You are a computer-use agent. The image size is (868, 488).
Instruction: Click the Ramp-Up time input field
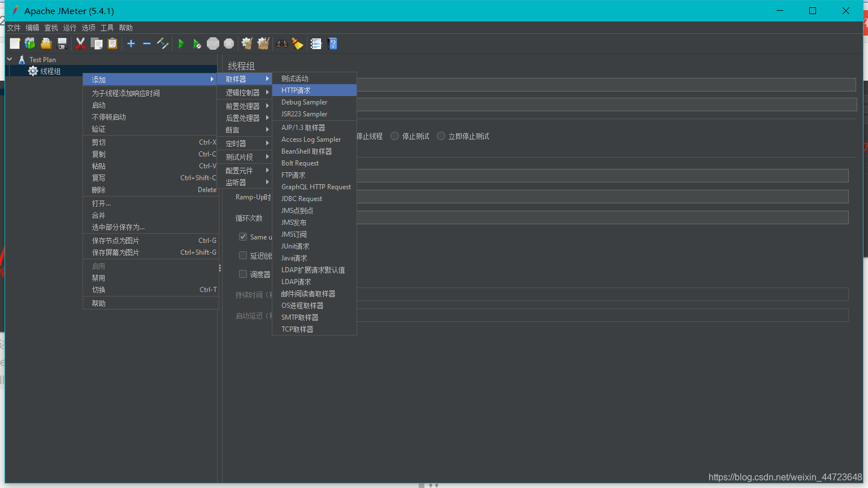click(602, 197)
